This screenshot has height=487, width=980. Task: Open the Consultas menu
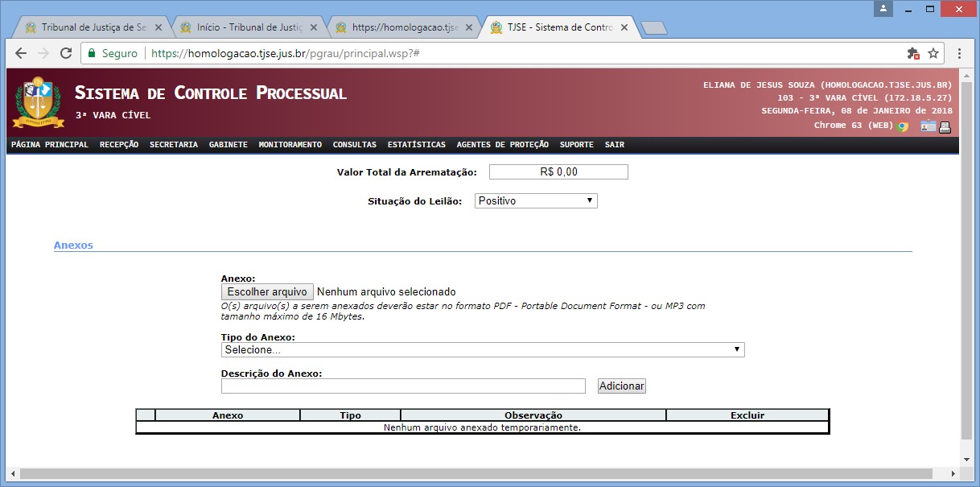pos(354,145)
